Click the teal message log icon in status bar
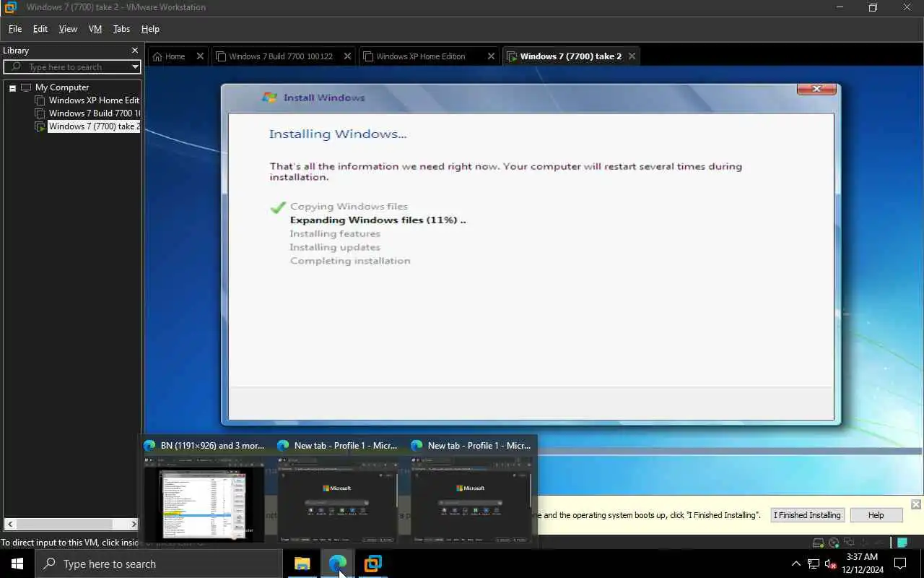Screen dimensions: 924x578 902,543
